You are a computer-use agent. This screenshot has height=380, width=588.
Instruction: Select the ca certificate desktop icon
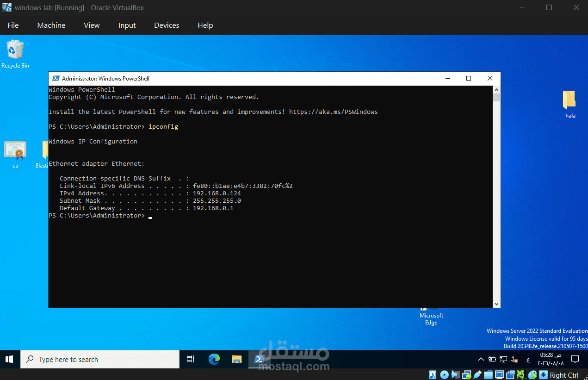coord(15,155)
